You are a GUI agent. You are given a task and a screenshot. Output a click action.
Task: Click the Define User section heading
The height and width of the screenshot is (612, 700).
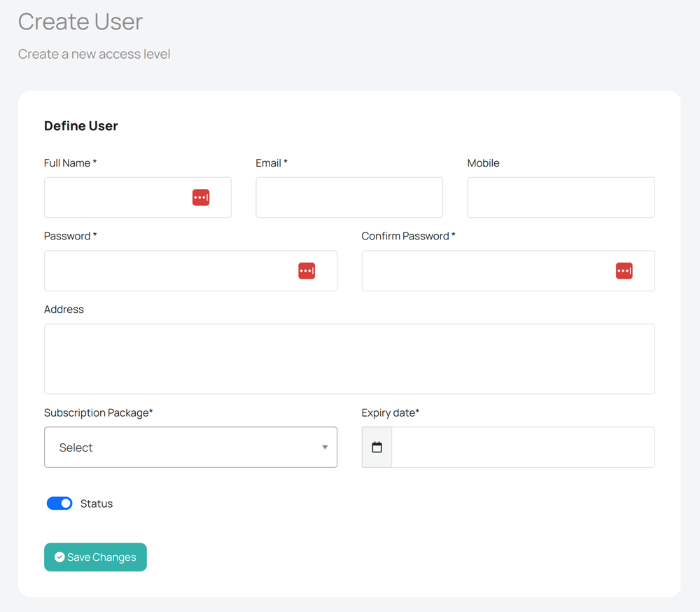pyautogui.click(x=81, y=126)
